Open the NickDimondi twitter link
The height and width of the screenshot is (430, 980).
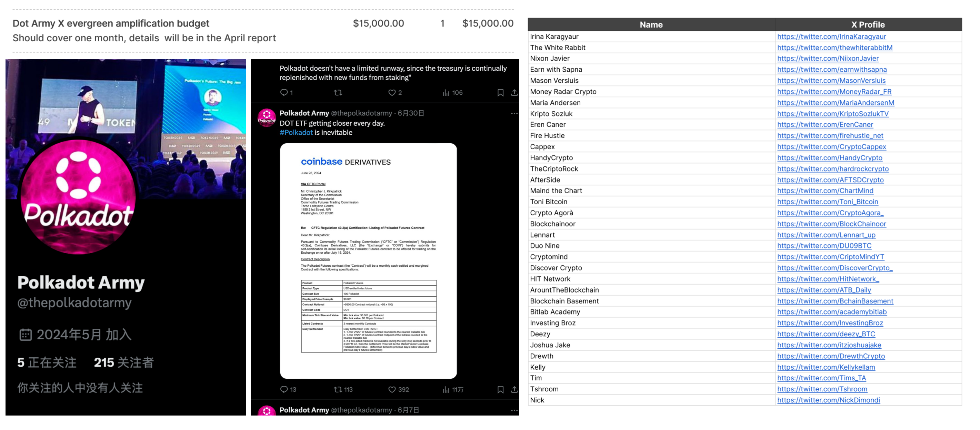click(x=828, y=400)
